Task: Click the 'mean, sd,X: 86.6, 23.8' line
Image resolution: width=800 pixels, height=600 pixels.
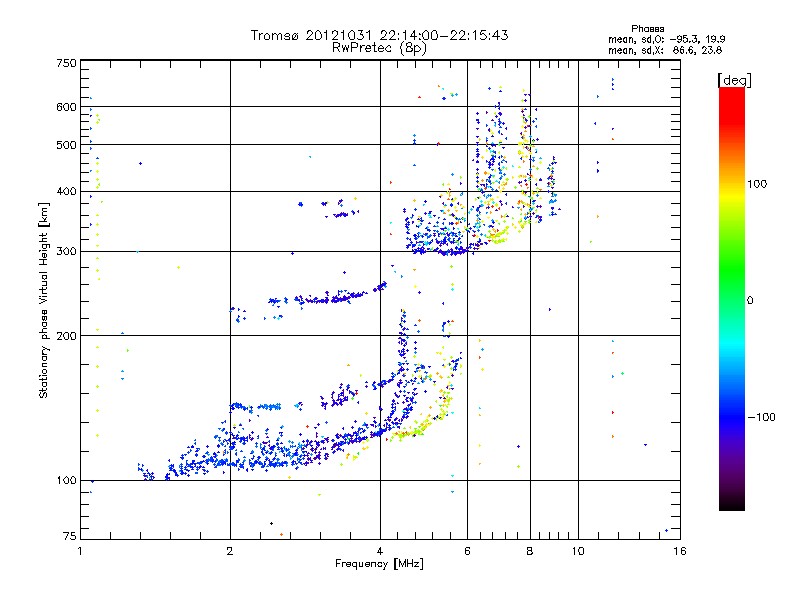Action: (x=665, y=50)
